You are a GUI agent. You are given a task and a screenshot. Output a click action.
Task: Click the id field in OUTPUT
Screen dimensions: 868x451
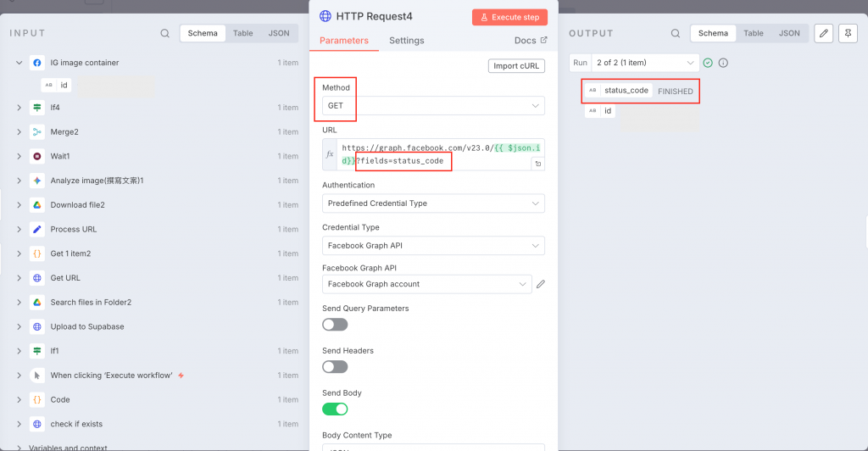(x=601, y=111)
